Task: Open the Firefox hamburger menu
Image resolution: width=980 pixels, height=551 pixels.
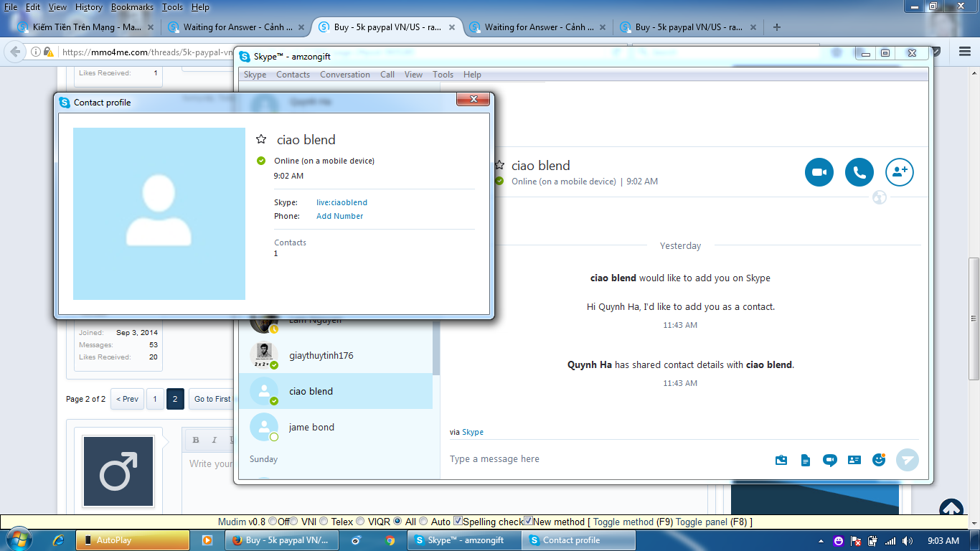Action: pos(965,52)
